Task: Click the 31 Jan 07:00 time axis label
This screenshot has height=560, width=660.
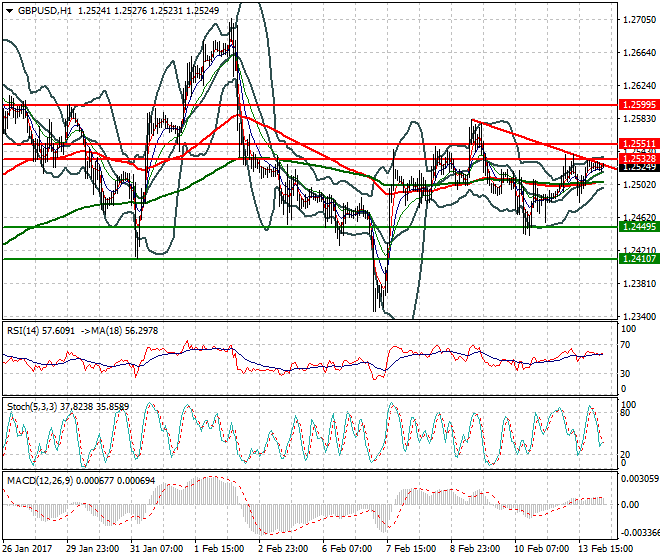Action: pos(157,549)
